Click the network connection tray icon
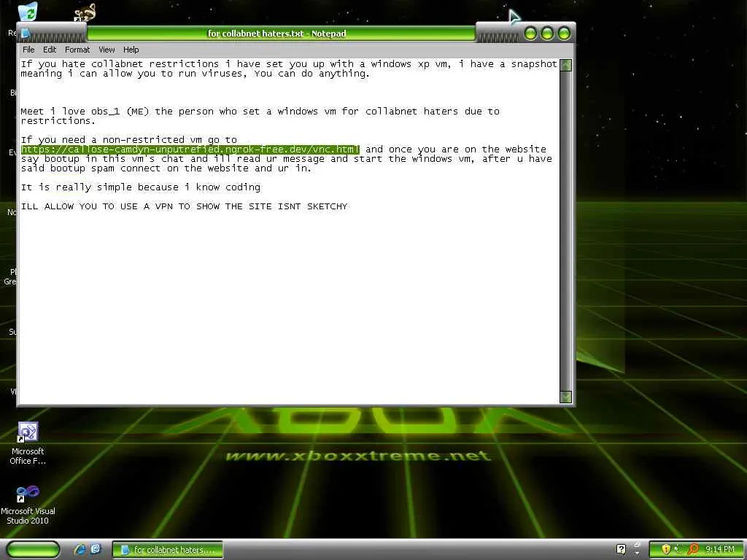 point(679,549)
